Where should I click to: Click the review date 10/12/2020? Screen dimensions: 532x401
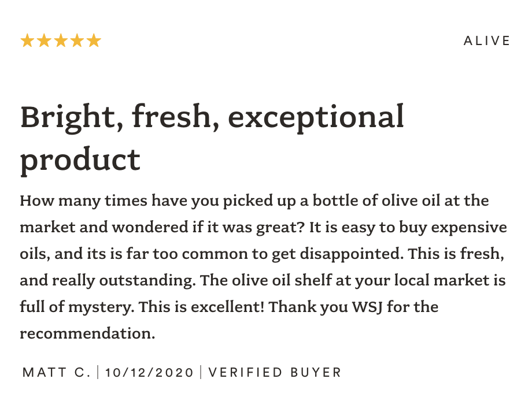tap(149, 372)
